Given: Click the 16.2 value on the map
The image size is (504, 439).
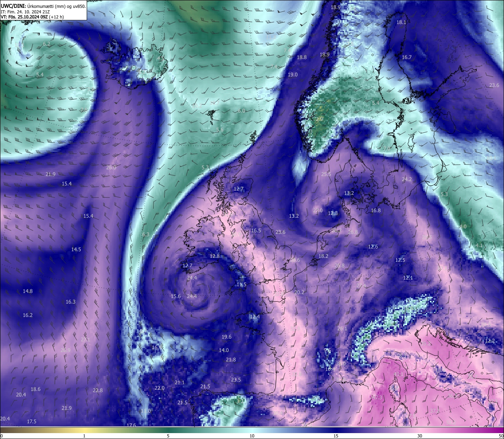Looking at the screenshot, I should click(x=28, y=315).
